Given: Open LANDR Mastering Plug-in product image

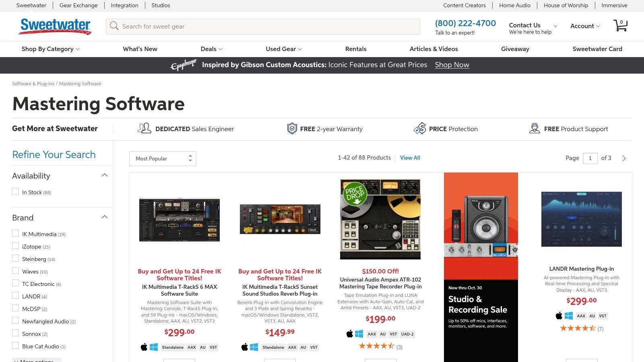Looking at the screenshot, I should 582,219.
